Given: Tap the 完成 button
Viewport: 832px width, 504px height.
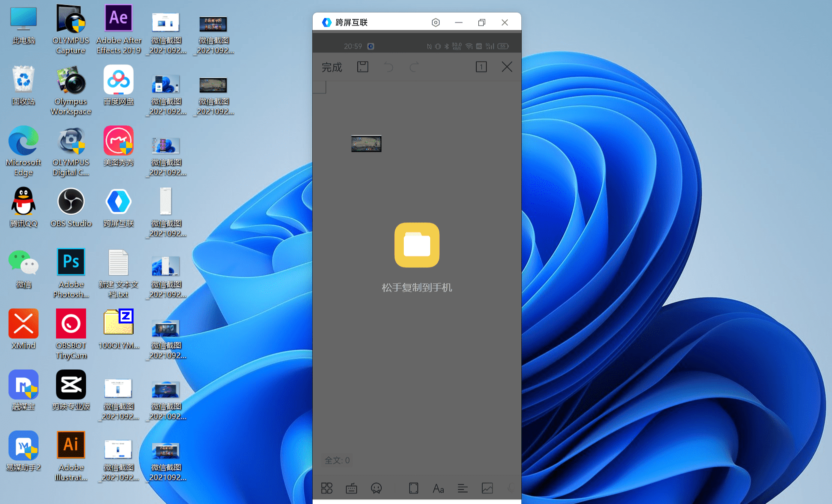Looking at the screenshot, I should pyautogui.click(x=332, y=67).
